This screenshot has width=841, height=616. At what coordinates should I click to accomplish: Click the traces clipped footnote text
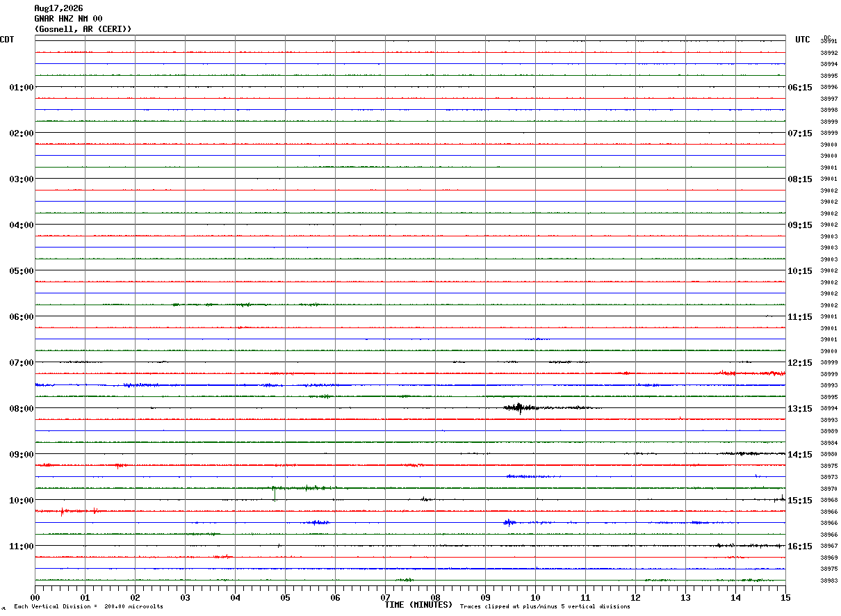click(545, 606)
